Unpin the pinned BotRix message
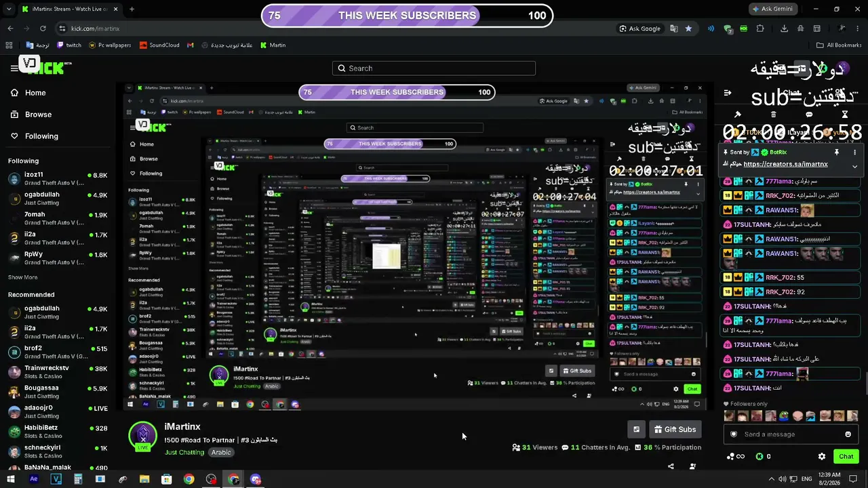The width and height of the screenshot is (868, 488). pyautogui.click(x=837, y=152)
